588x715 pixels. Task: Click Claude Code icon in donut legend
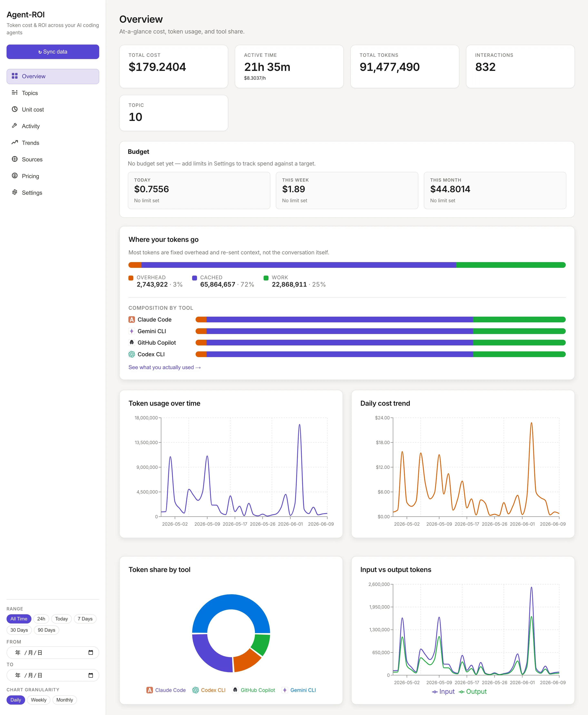[x=149, y=690]
